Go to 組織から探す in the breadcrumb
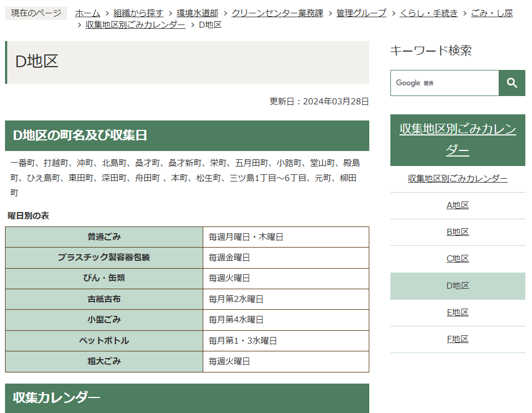This screenshot has height=413, width=532. pos(138,13)
